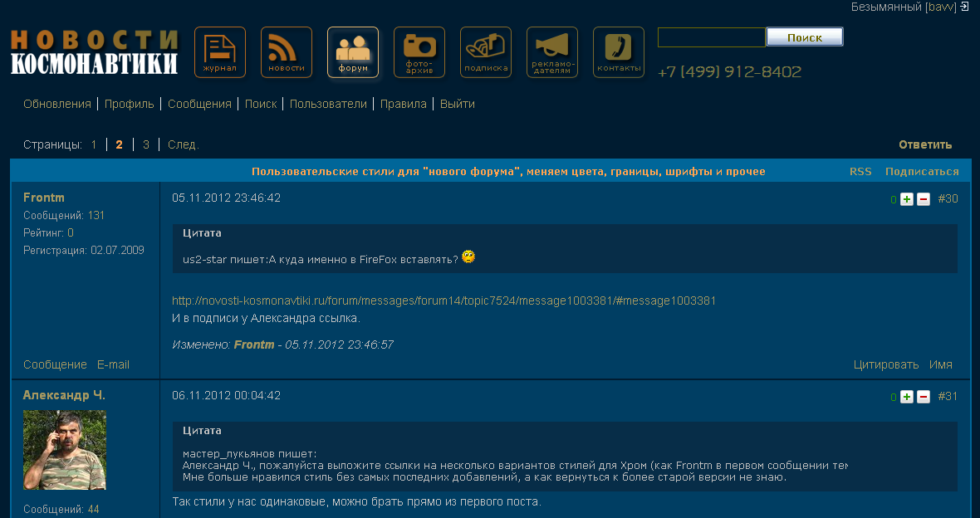Upvote post #30 with the plus icon
This screenshot has height=518, width=980.
pyautogui.click(x=907, y=199)
